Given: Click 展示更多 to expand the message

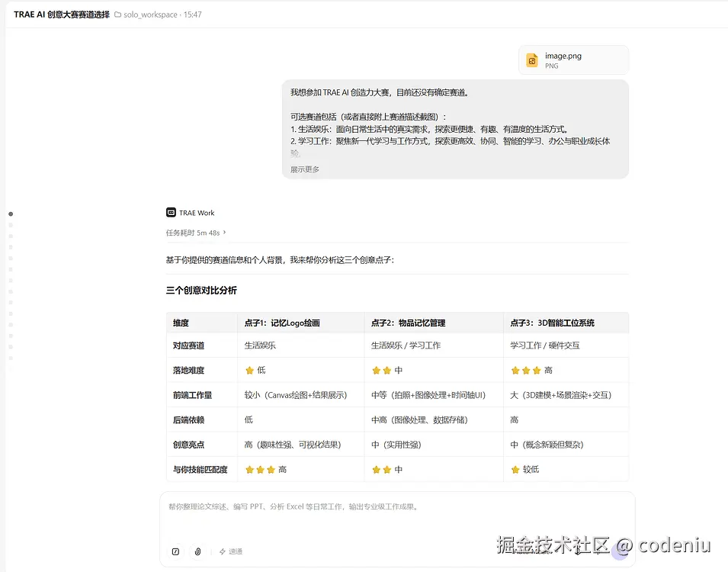Looking at the screenshot, I should 305,169.
